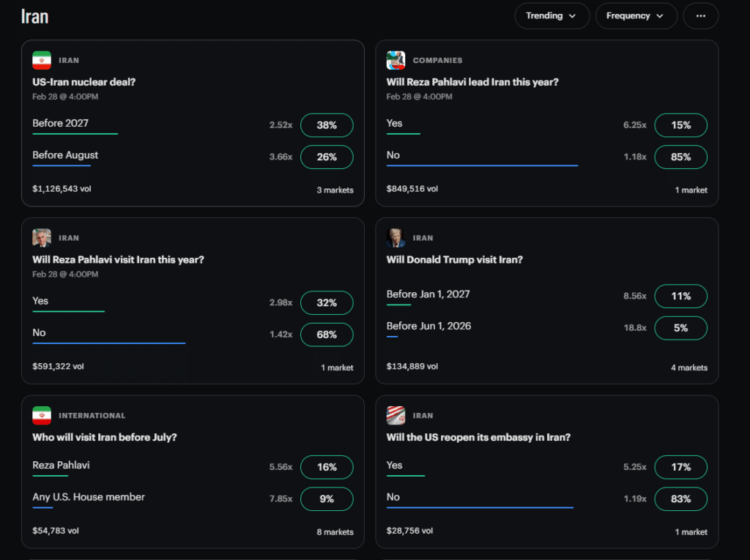
Task: Choose 68% No on Pahlavi visiting Iran
Action: click(327, 335)
